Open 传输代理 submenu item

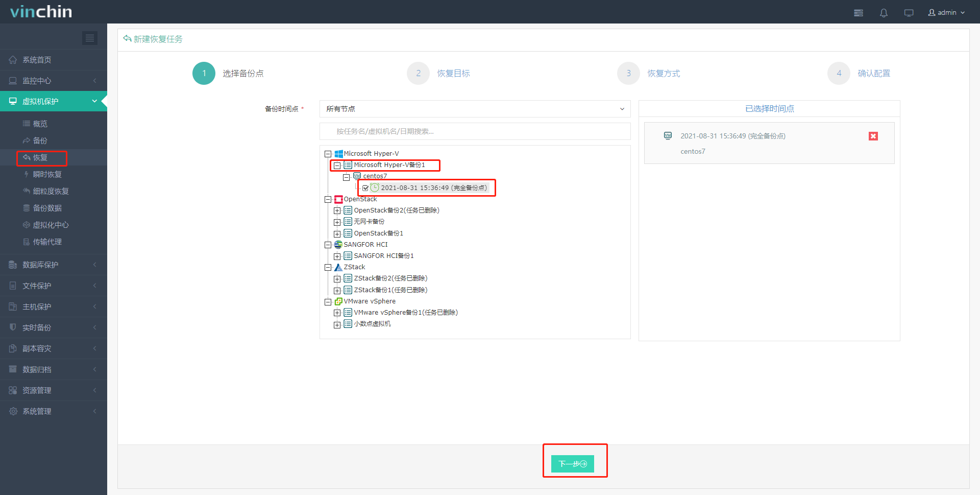[x=47, y=242]
